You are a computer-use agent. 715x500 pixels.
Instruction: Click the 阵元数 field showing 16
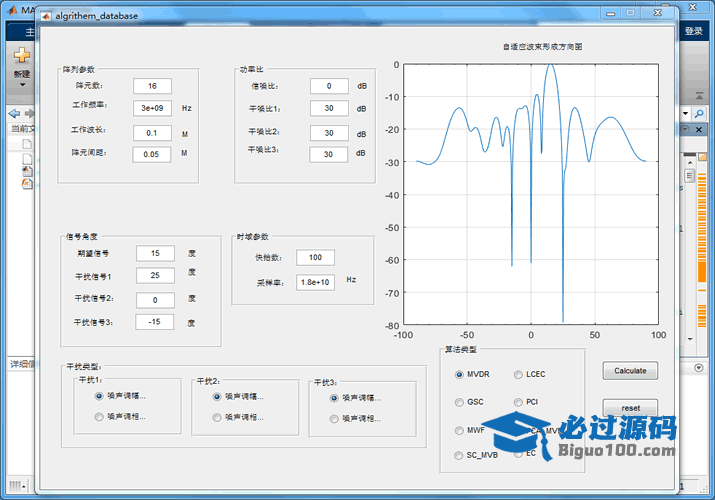coord(152,86)
